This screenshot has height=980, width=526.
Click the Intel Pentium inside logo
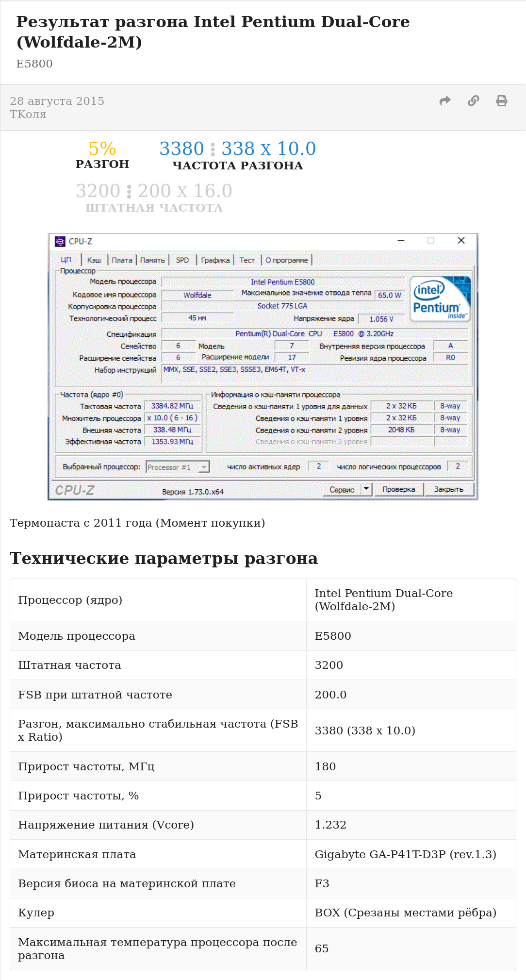pyautogui.click(x=440, y=299)
